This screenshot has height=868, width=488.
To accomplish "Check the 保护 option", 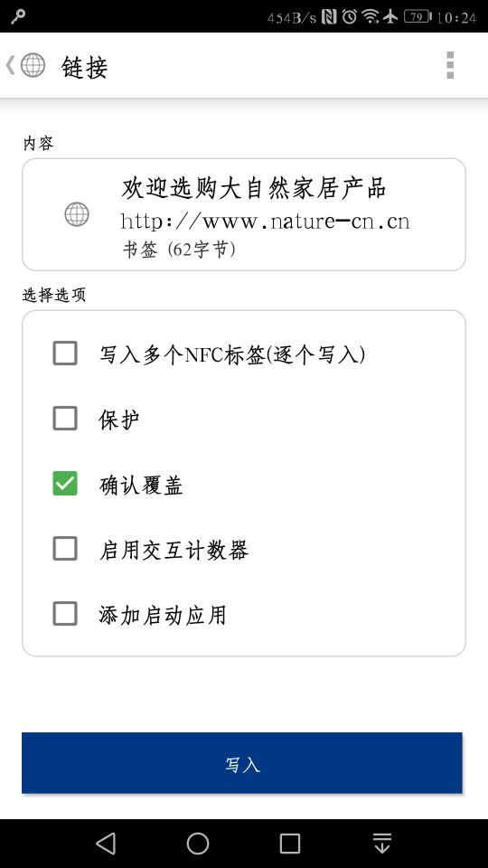I will [x=65, y=419].
